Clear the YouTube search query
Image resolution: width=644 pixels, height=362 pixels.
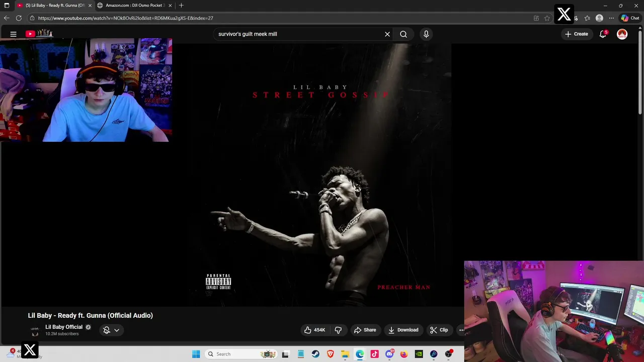pos(387,34)
